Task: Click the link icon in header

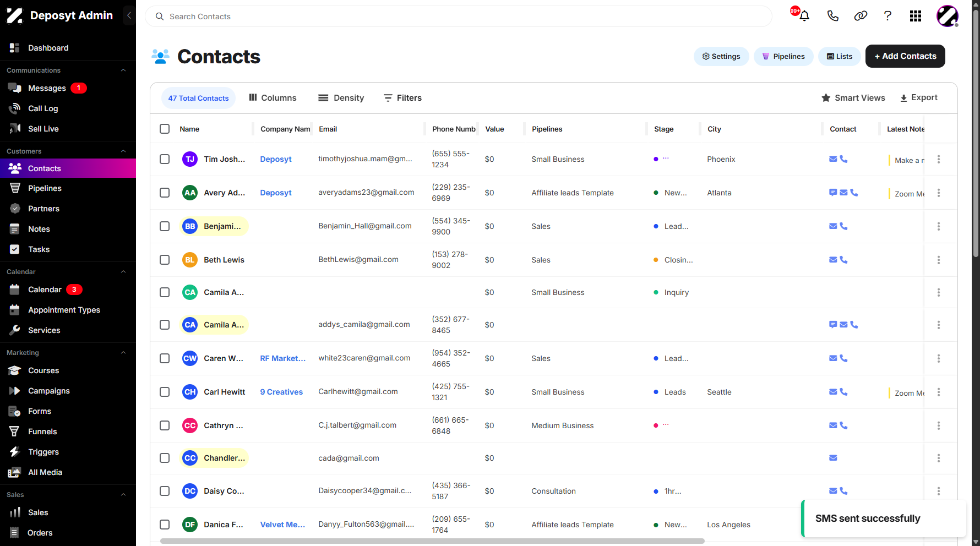Action: 861,16
